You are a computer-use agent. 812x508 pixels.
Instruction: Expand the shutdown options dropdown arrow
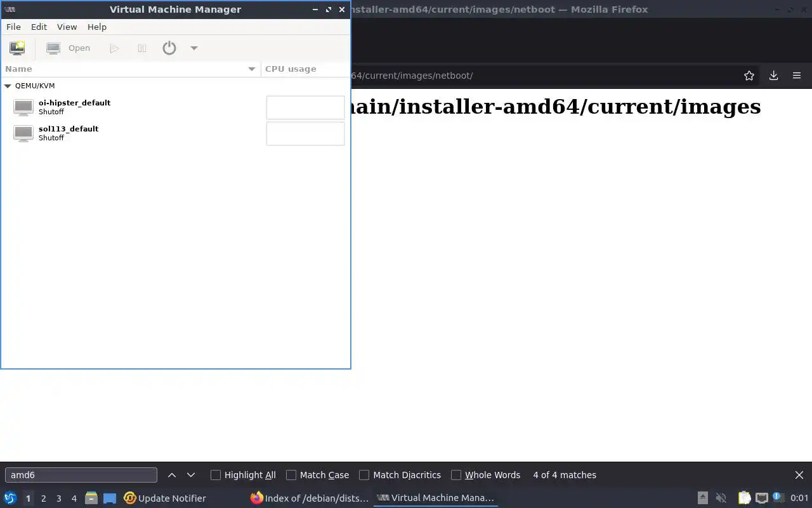click(x=194, y=48)
